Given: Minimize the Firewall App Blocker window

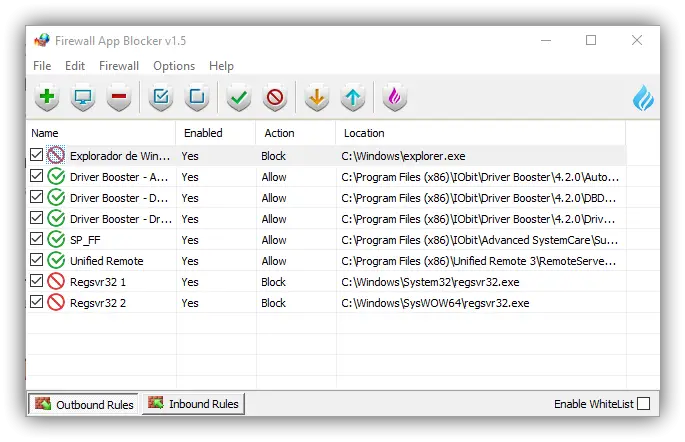Looking at the screenshot, I should point(546,40).
